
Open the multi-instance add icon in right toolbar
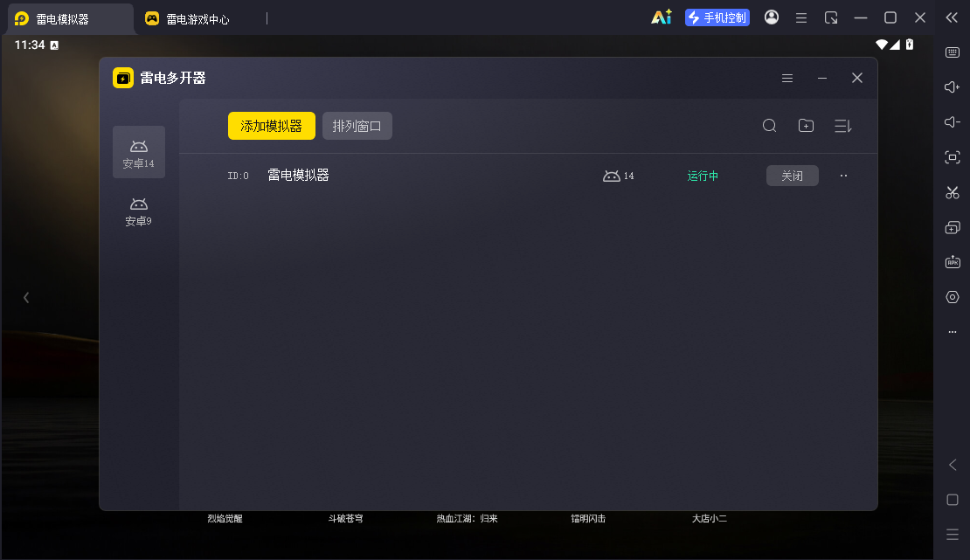[x=953, y=228]
